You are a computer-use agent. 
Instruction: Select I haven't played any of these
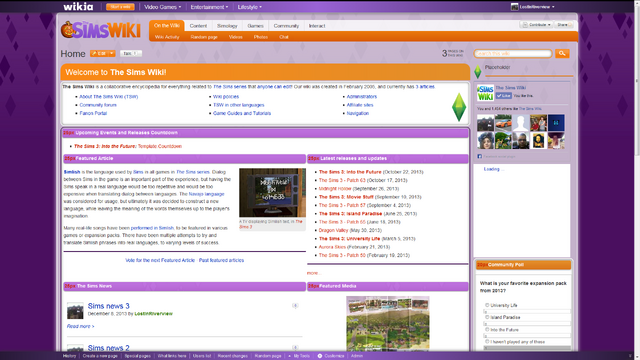point(487,342)
